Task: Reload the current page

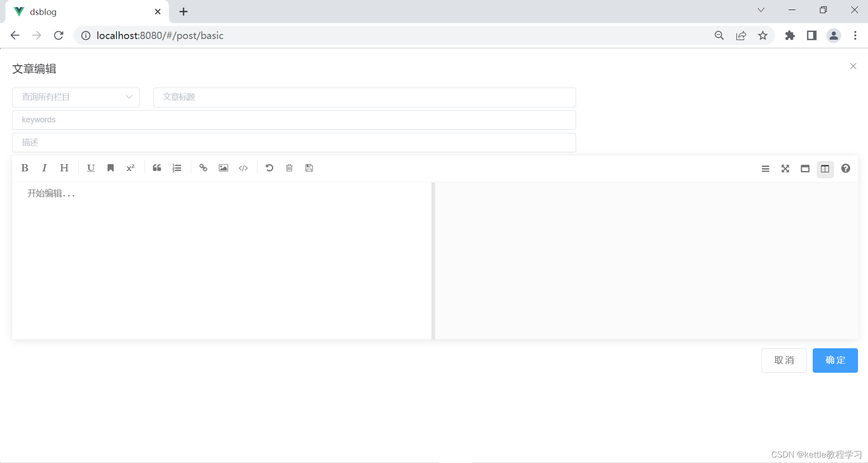Action: click(58, 35)
